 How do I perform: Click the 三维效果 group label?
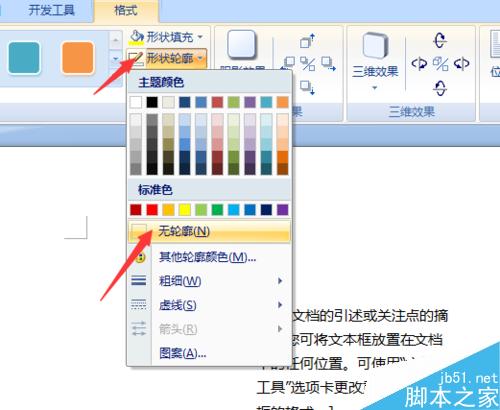coord(412,112)
